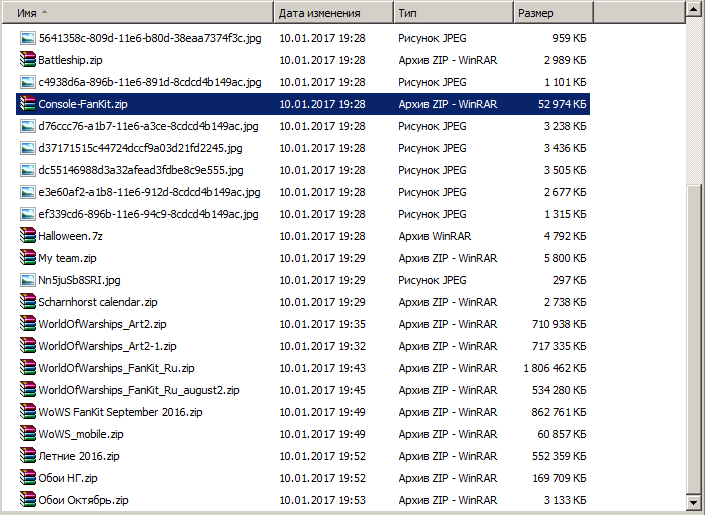Click the image icon of e3e60af2-a1b8-11e6-912d-8cdcd4b149ac.jpg
705x515 pixels.
click(27, 193)
